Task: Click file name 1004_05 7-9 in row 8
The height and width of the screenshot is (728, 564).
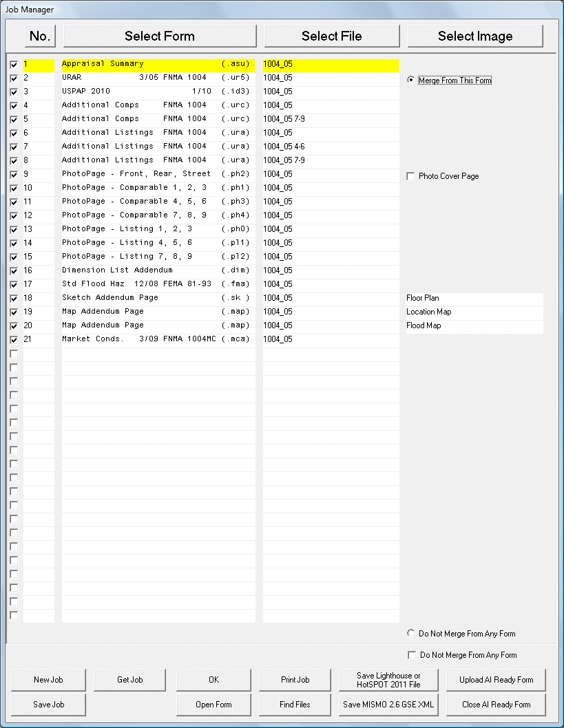Action: (x=284, y=160)
